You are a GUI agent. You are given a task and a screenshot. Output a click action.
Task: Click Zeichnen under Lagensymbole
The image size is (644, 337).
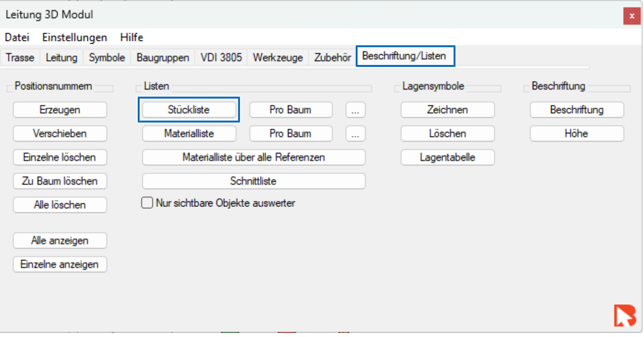(448, 110)
